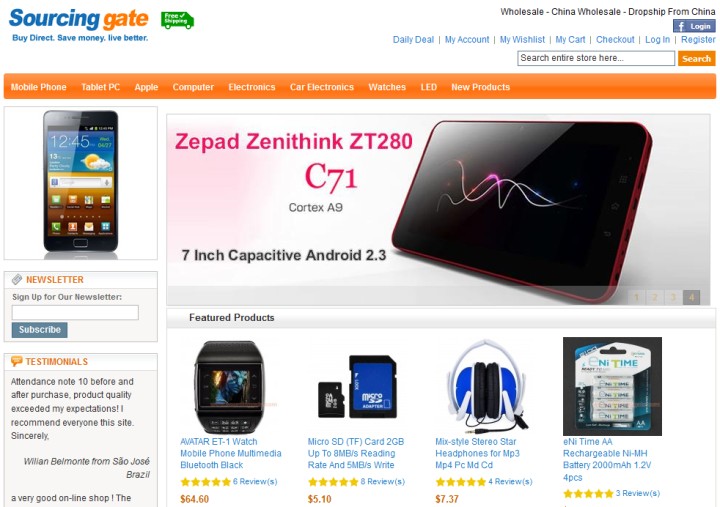Open the My Wishlist link
The image size is (720, 507).
point(522,39)
